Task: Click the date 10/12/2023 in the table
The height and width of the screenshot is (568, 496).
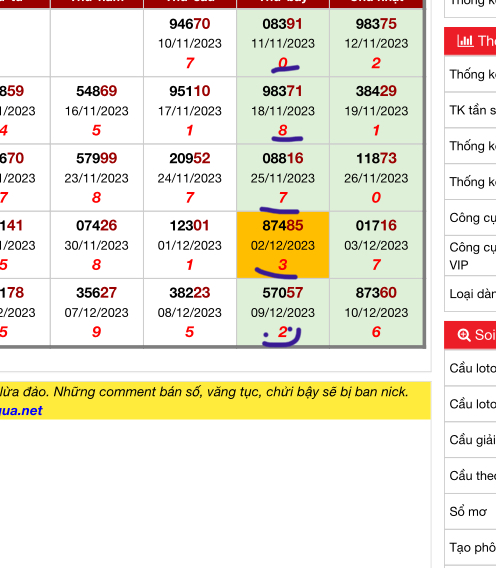Action: click(376, 313)
